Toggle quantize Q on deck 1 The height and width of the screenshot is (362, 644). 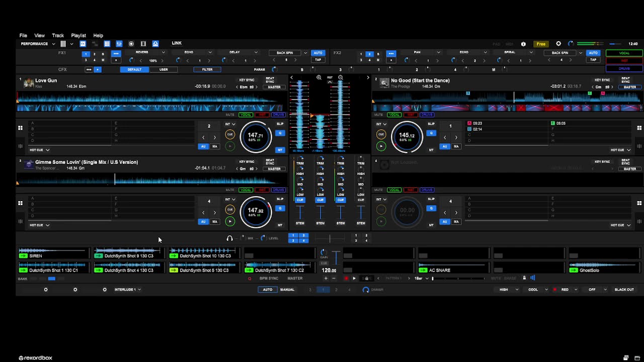click(280, 133)
